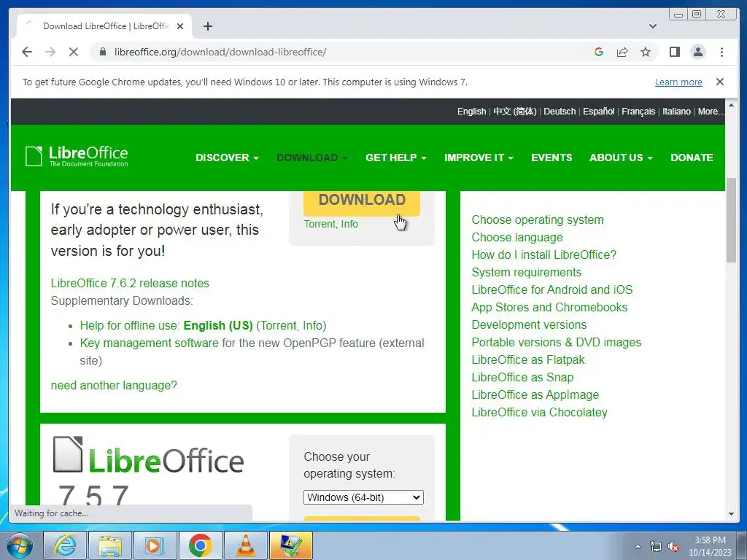Click the page vertical scrollbar thumb

pyautogui.click(x=731, y=220)
